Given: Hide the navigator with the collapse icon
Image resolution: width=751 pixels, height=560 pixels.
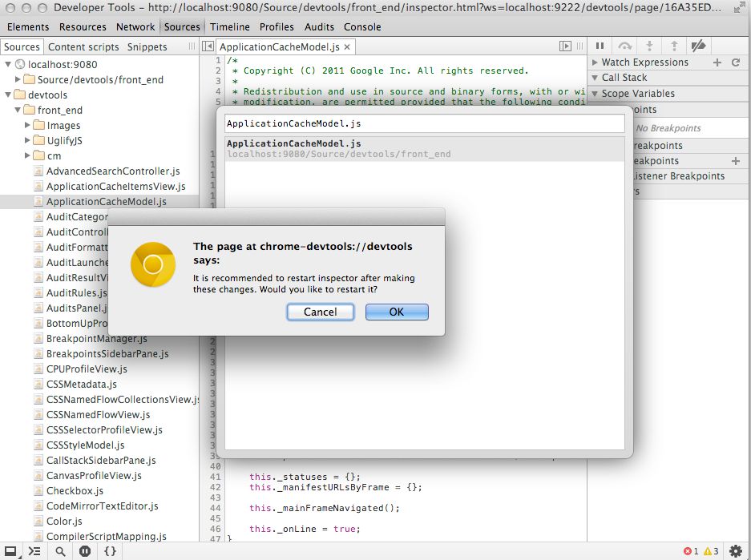Looking at the screenshot, I should tap(208, 46).
